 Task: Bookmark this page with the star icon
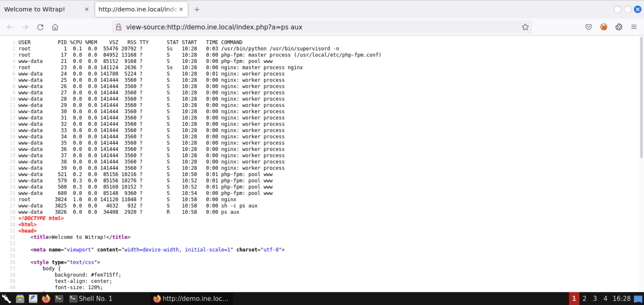pyautogui.click(x=525, y=27)
